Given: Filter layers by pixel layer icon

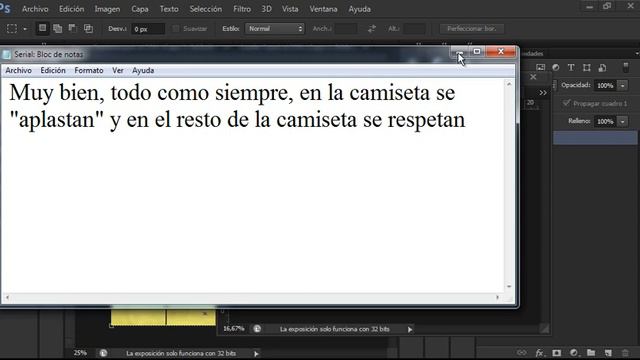Looking at the screenshot, I should [x=540, y=68].
